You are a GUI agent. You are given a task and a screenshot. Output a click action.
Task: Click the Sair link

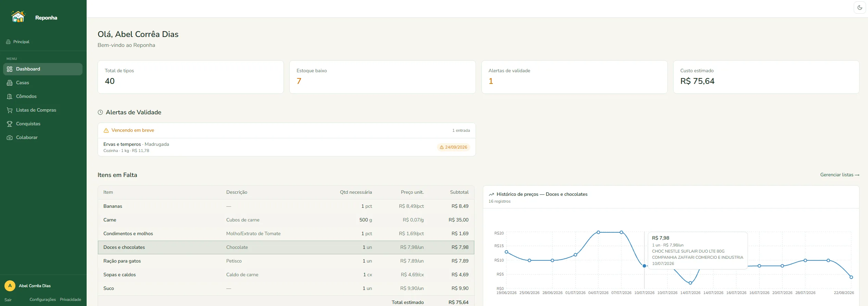[x=8, y=300]
